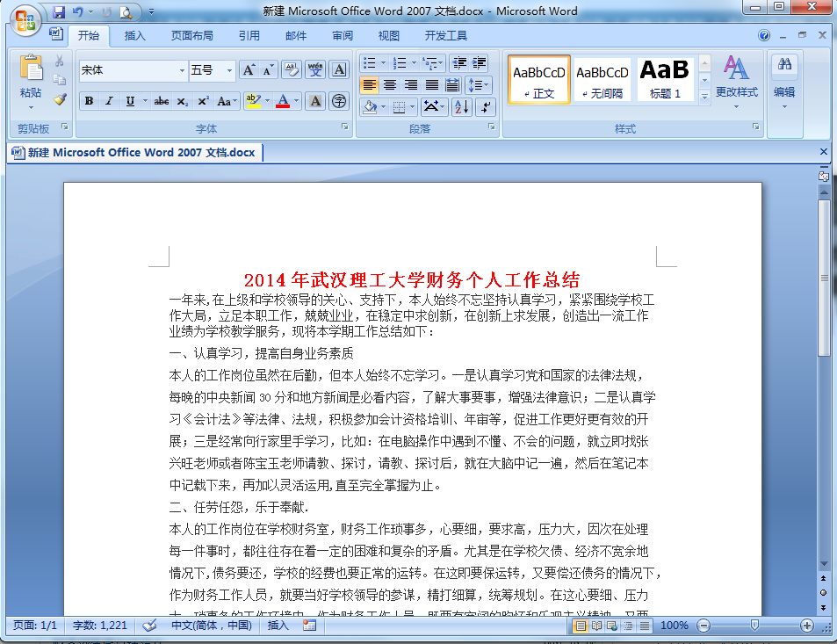837x644 pixels.
Task: Select the document tab 新建 Microsoft Office Word 2007 文档.docx
Action: tap(134, 153)
